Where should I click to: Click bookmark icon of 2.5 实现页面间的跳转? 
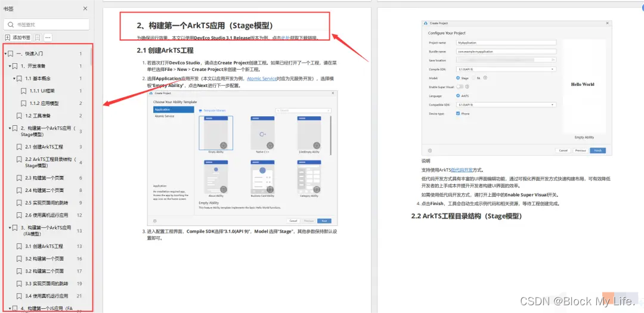pyautogui.click(x=19, y=203)
